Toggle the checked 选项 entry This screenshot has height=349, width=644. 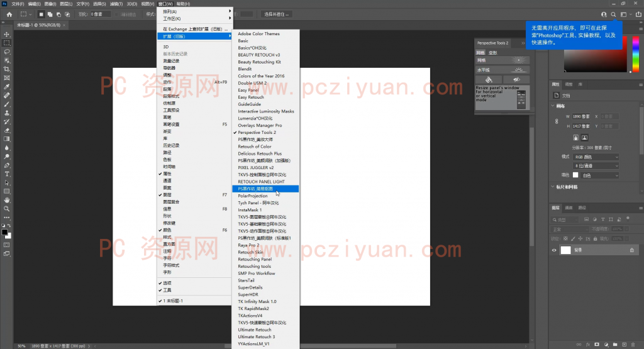click(x=194, y=283)
